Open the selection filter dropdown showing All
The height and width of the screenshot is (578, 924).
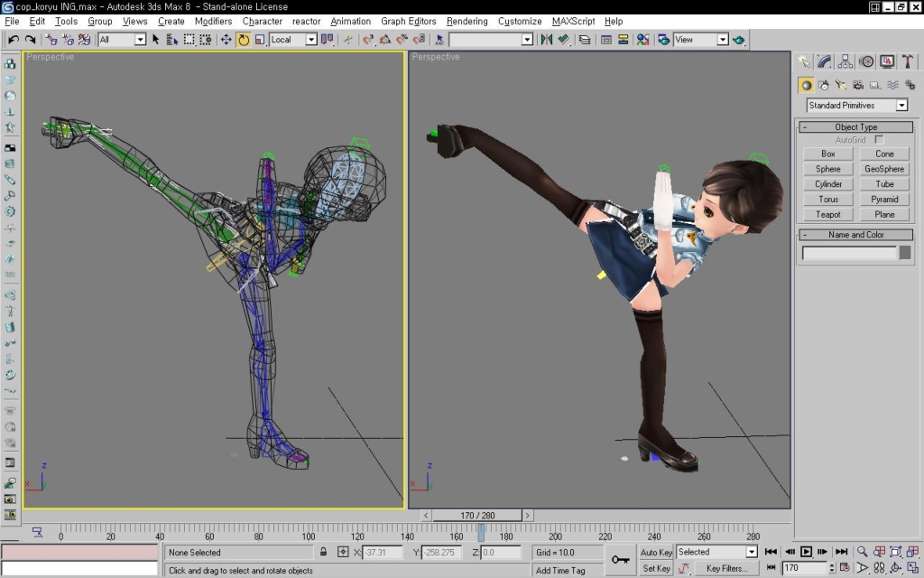pos(122,40)
